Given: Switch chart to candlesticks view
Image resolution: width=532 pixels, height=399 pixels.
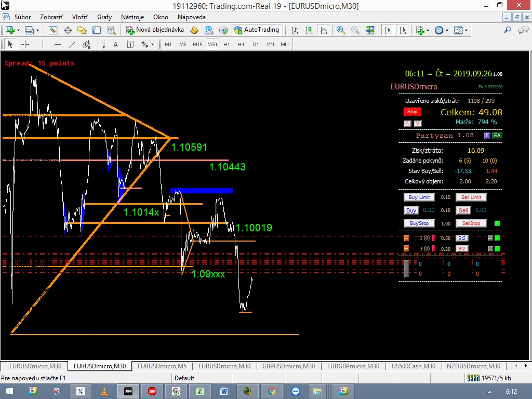Looking at the screenshot, I should coord(309,30).
